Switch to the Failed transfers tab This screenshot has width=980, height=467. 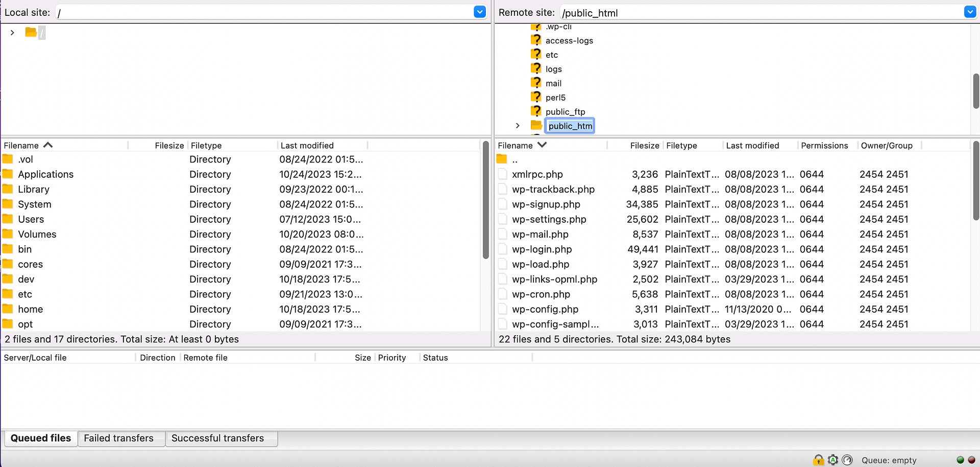118,438
